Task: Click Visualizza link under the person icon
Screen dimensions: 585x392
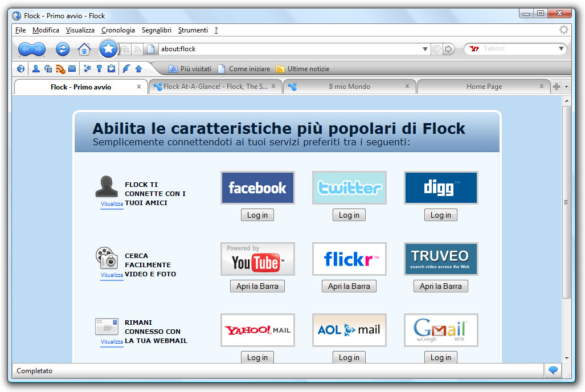Action: tap(112, 204)
